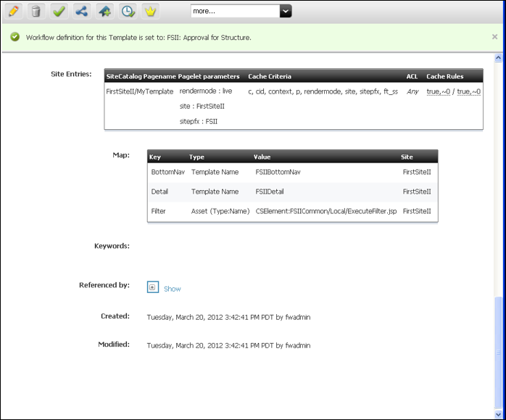The height and width of the screenshot is (420, 506).
Task: Open the more... dropdown arrow
Action: coord(286,11)
